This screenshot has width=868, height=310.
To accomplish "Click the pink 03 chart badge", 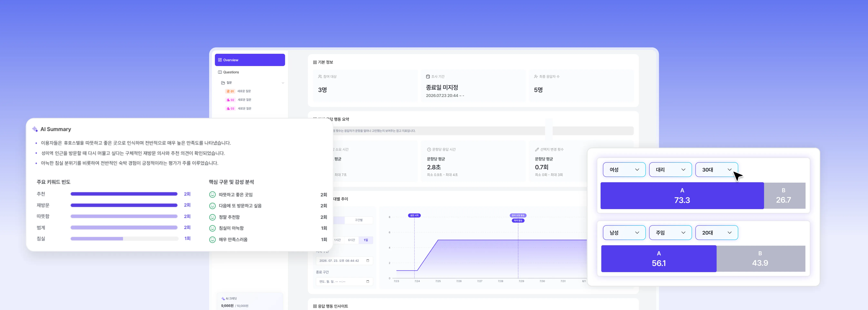I will tap(230, 109).
